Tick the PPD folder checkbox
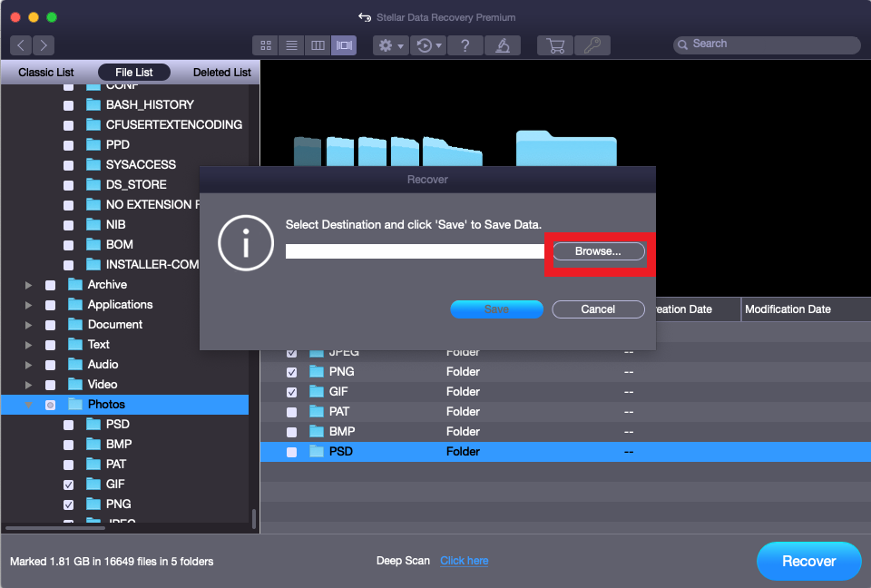 [69, 145]
